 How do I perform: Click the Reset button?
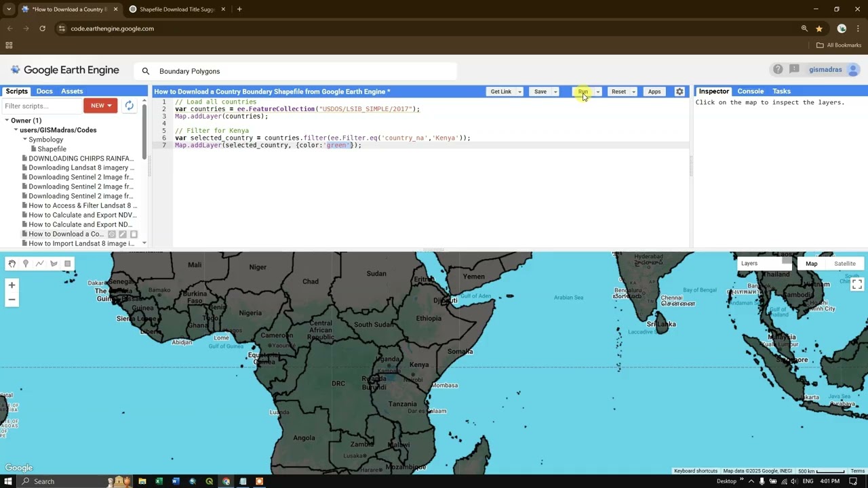618,91
